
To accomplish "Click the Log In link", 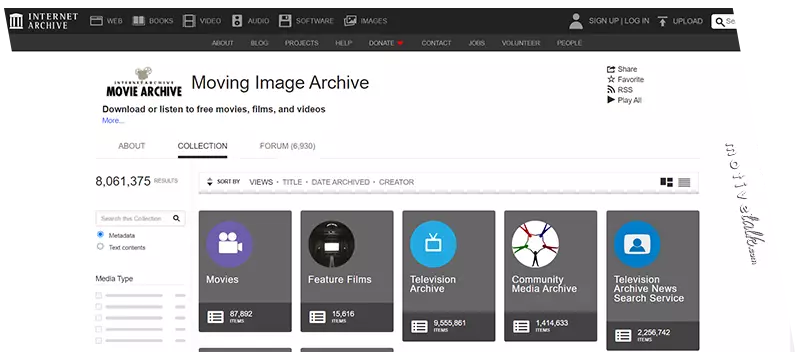I will pos(637,21).
